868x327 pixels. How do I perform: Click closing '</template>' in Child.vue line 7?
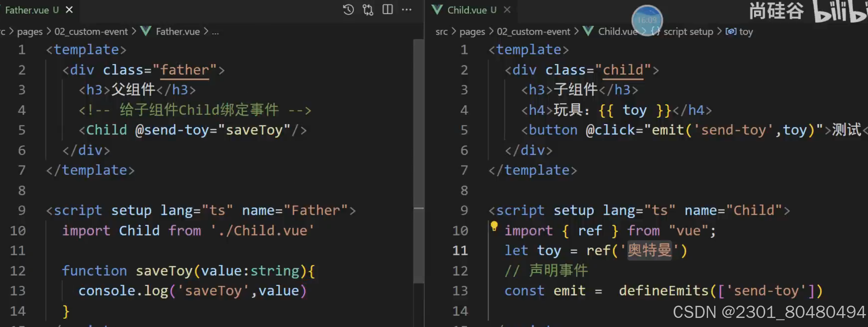pos(532,170)
